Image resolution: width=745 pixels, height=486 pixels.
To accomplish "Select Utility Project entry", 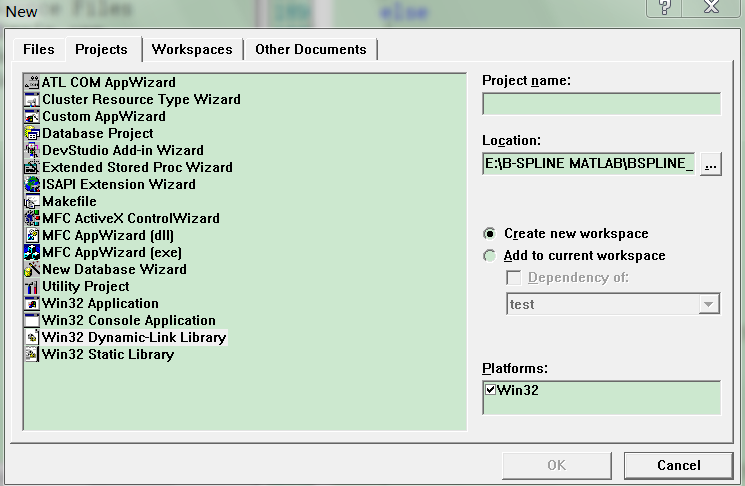I will coord(86,286).
